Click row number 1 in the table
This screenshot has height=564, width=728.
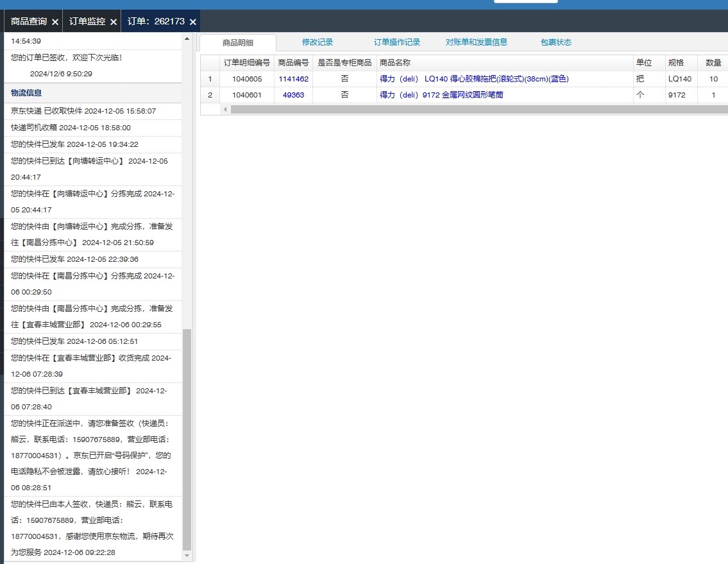210,79
